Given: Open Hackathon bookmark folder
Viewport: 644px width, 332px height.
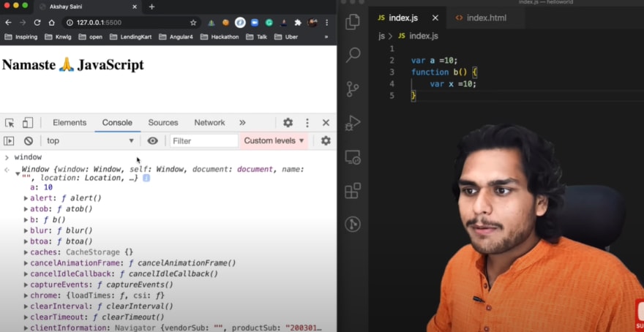Looking at the screenshot, I should coord(220,37).
